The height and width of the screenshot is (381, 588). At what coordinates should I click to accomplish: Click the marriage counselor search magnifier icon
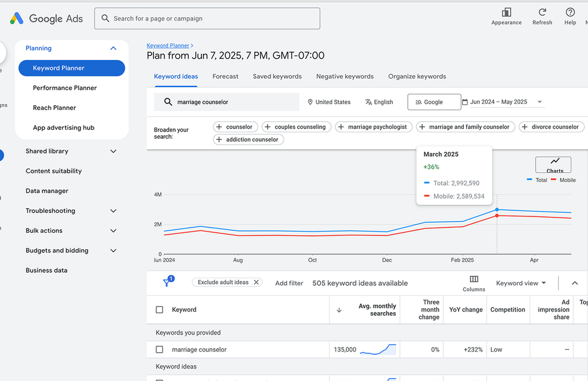point(168,102)
